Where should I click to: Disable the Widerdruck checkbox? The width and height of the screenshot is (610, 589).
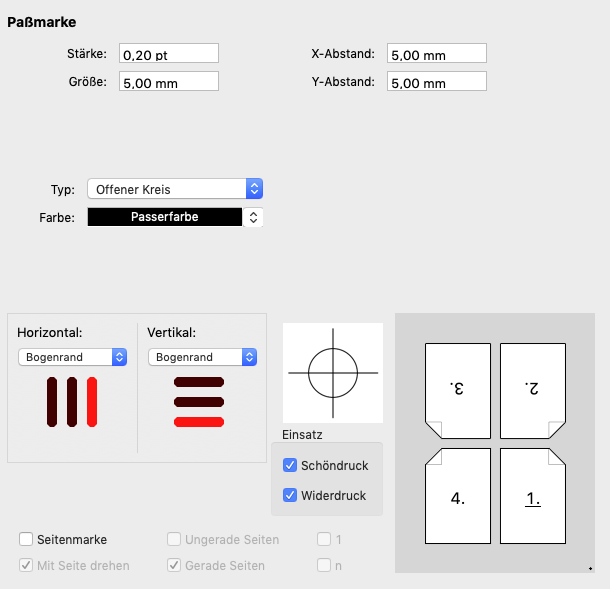[x=290, y=495]
